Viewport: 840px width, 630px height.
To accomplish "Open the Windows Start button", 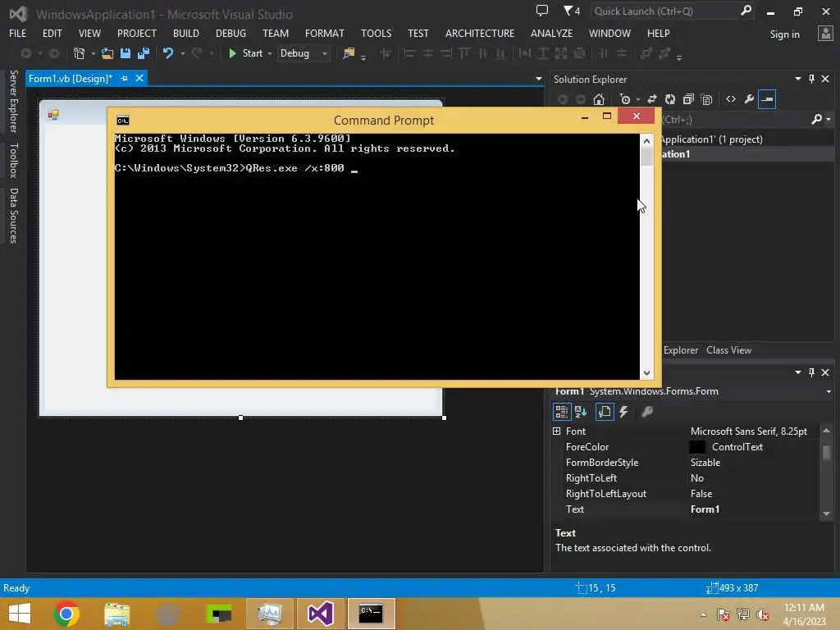I will [20, 614].
